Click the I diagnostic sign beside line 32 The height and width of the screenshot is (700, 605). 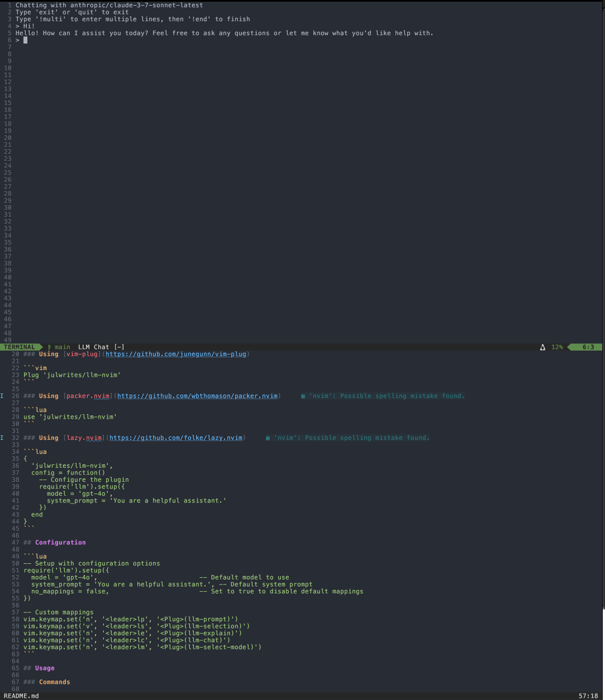[x=2, y=438]
